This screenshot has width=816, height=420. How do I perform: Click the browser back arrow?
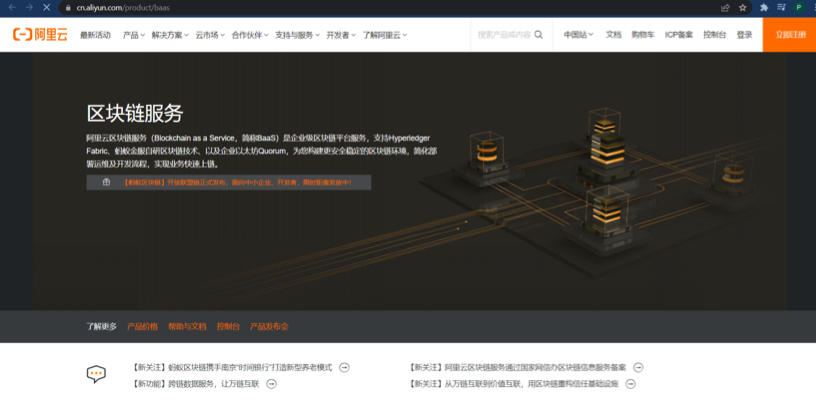click(x=12, y=7)
